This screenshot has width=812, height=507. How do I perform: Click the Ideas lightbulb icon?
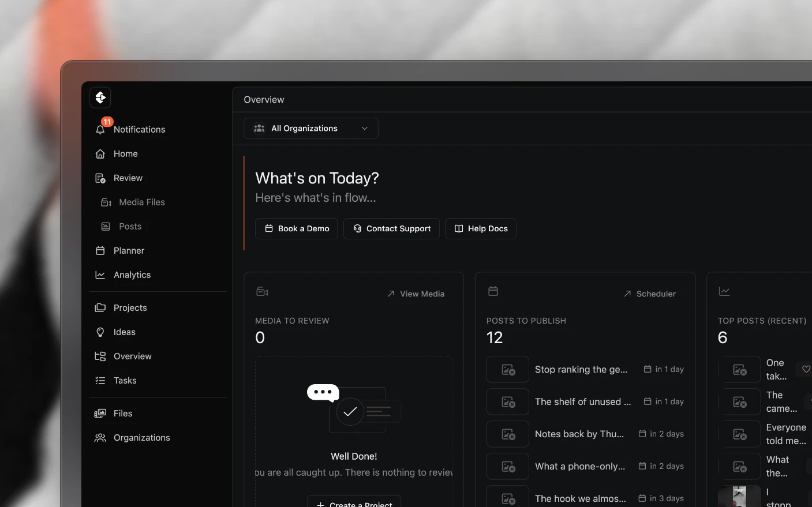[x=100, y=332]
